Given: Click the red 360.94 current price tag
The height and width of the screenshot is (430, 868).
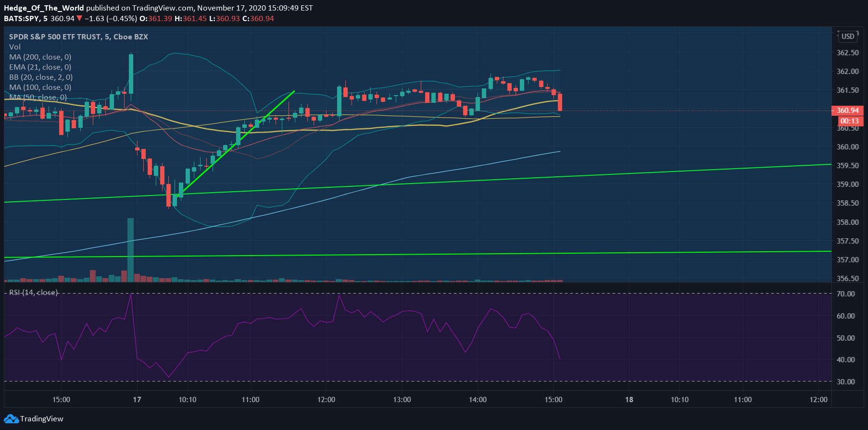Looking at the screenshot, I should coord(848,111).
